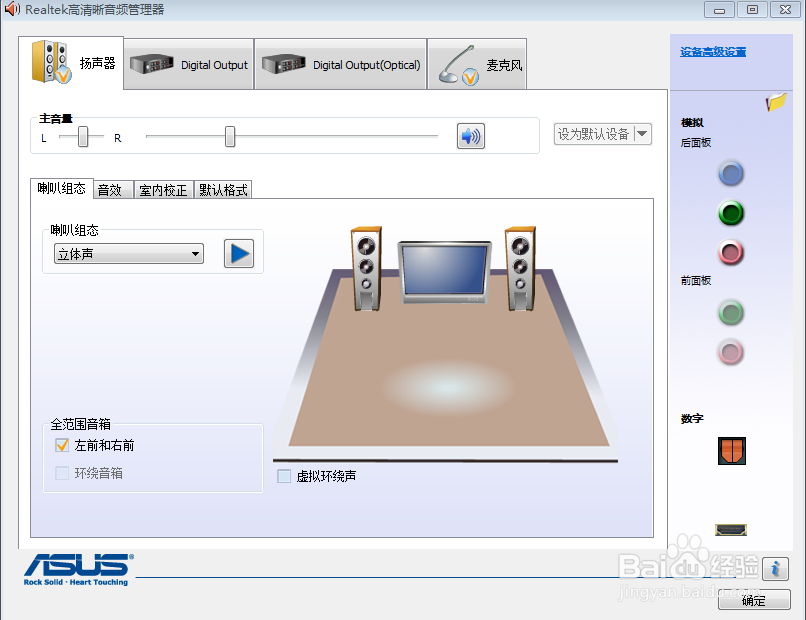Enable 虚拟环绕声 virtual surround
The image size is (806, 620).
(286, 476)
